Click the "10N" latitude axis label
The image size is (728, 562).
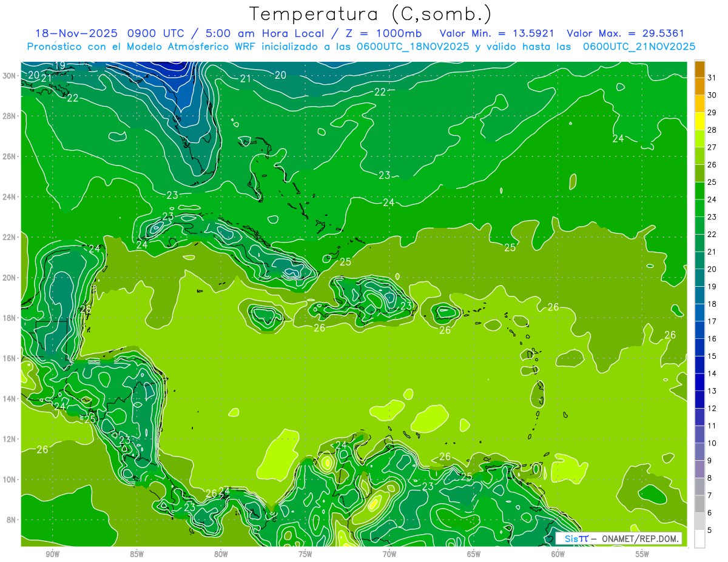[x=8, y=479]
